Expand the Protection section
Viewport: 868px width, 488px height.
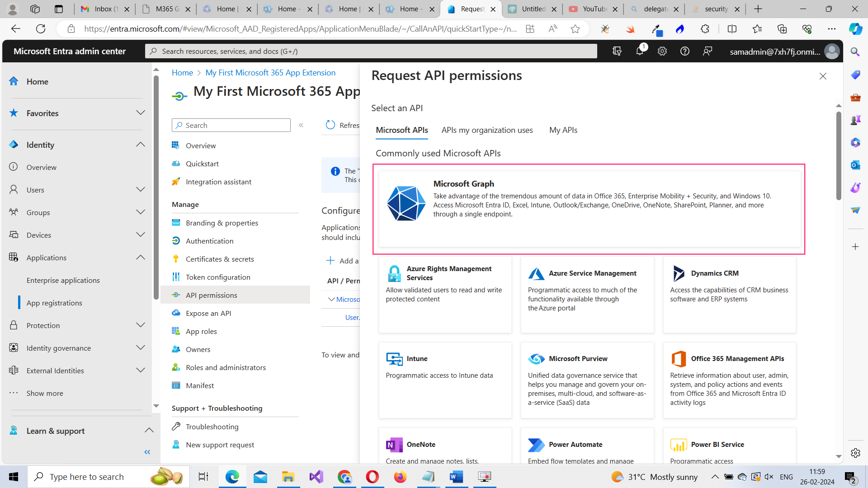[140, 325]
